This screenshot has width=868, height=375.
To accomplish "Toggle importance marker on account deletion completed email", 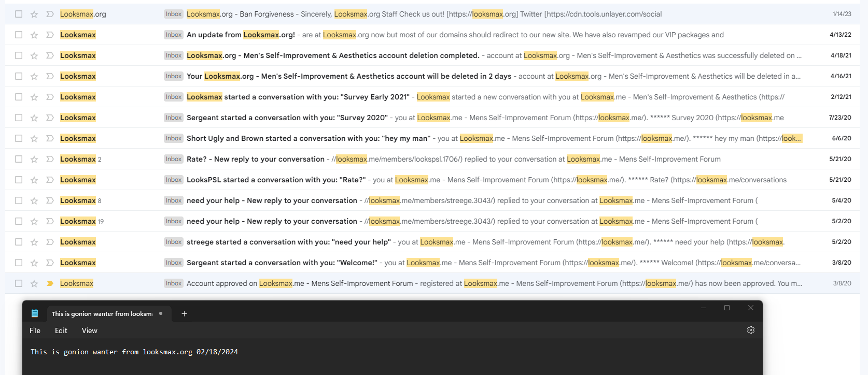I will (50, 55).
